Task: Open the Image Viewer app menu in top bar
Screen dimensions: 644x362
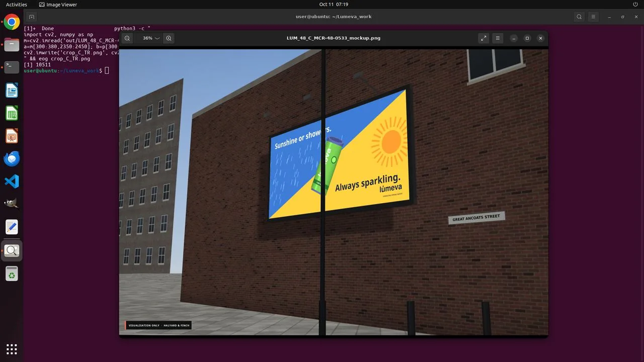Action: [x=58, y=5]
